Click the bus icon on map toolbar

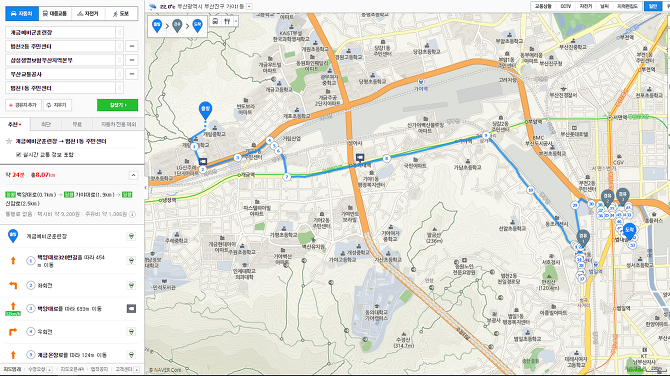click(215, 21)
